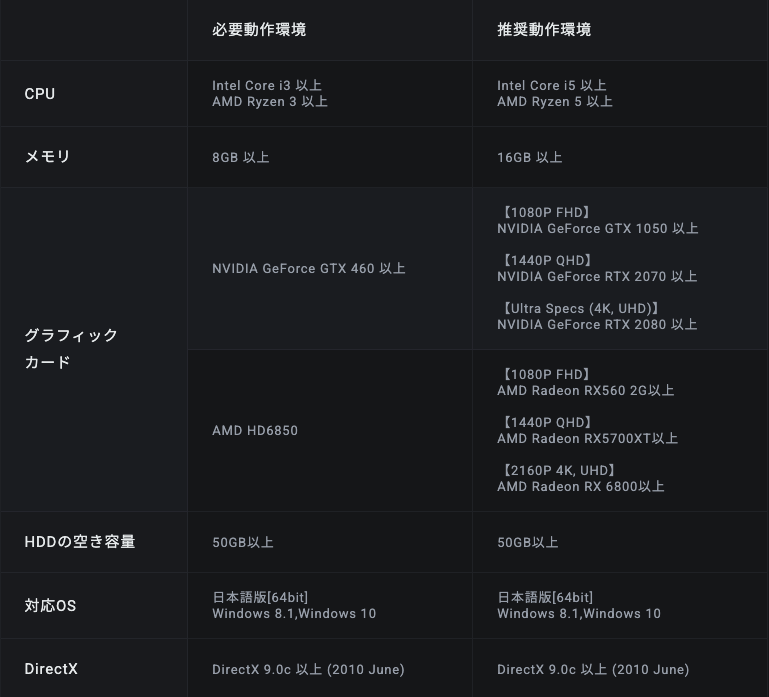Click Intel Core i5 以上 text
The height and width of the screenshot is (697, 769).
tap(552, 85)
